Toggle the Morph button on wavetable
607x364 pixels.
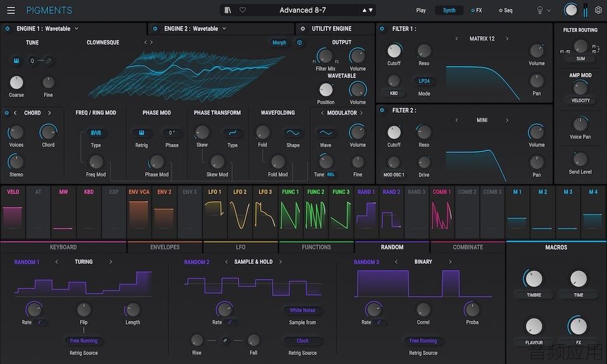click(x=279, y=42)
